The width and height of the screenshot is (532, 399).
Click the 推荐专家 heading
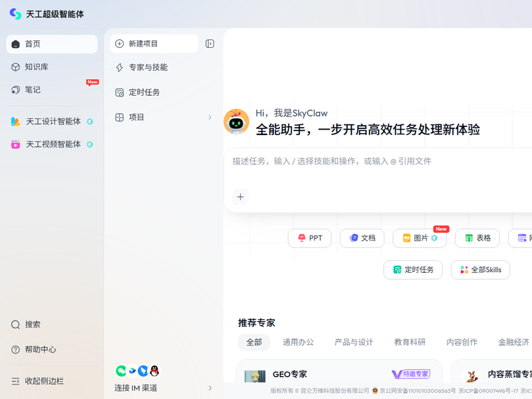point(257,323)
